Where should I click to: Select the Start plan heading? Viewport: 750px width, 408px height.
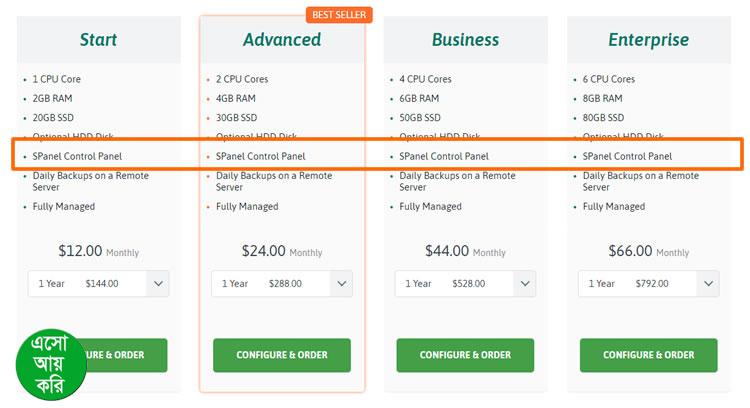click(98, 40)
